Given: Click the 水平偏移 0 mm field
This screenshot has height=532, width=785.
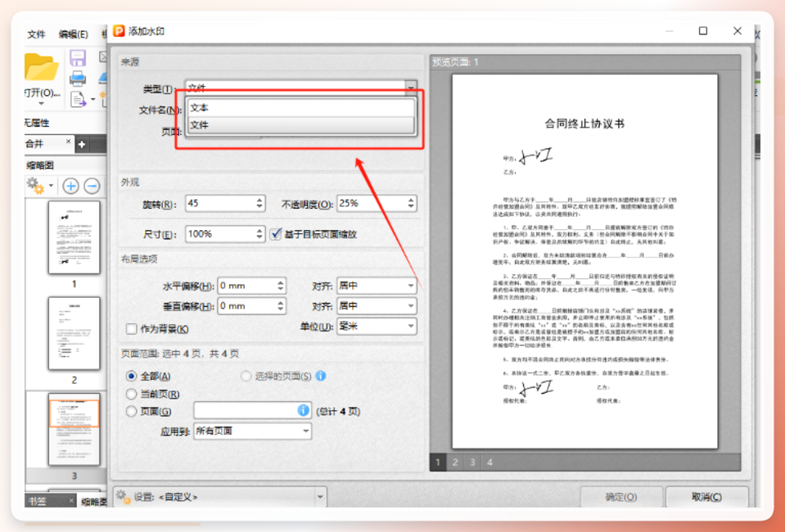Looking at the screenshot, I should (251, 286).
